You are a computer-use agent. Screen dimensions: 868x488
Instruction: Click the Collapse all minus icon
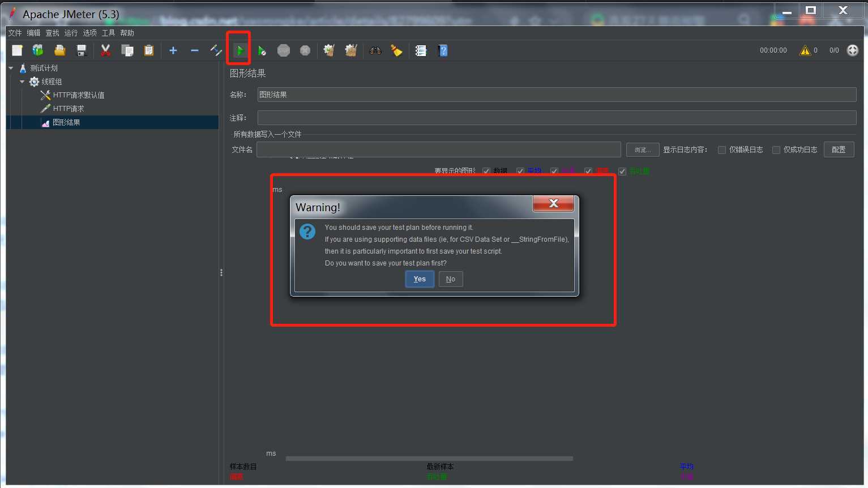pos(195,50)
